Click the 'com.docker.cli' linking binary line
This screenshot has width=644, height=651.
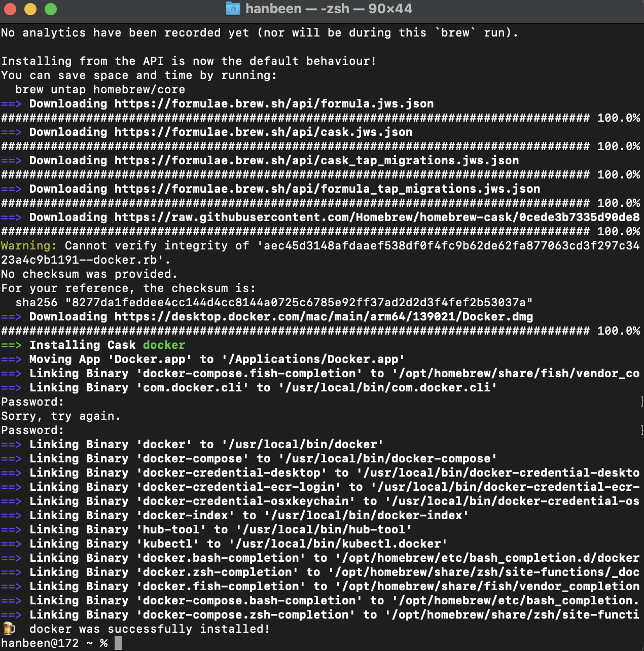[249, 387]
